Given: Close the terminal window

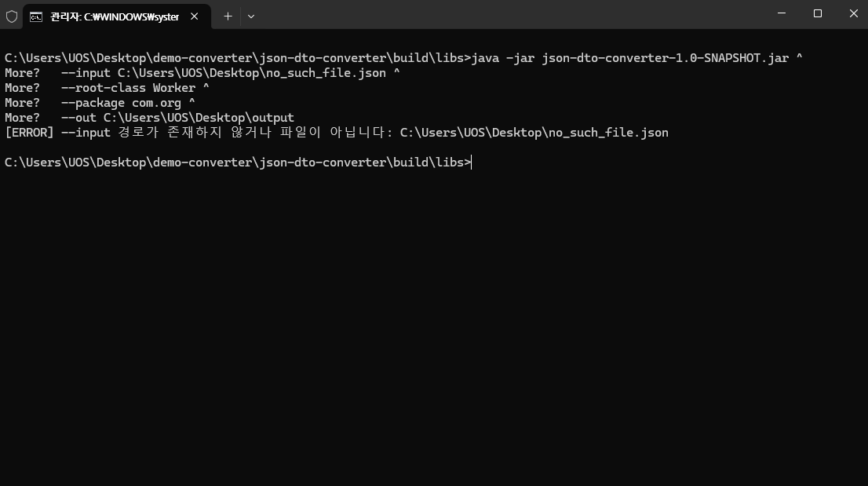Looking at the screenshot, I should [853, 13].
